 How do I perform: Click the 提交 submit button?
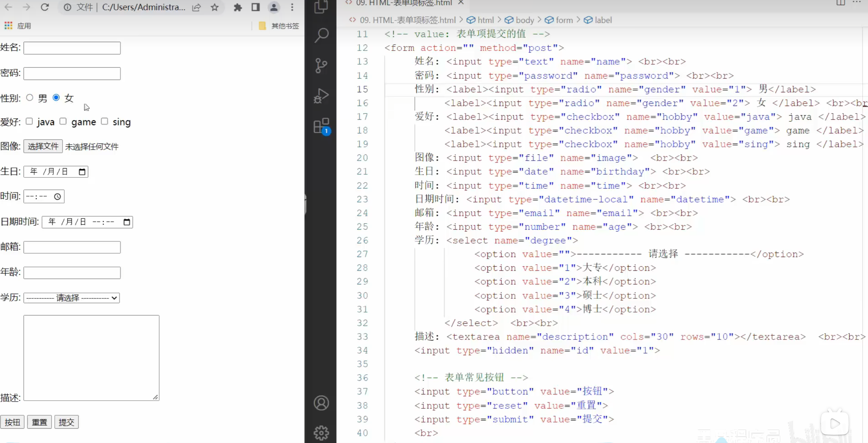point(66,422)
